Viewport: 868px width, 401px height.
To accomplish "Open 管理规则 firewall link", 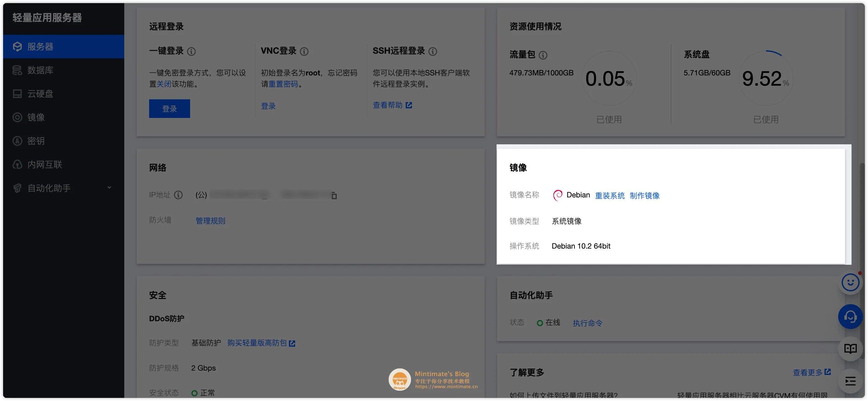I will 210,221.
